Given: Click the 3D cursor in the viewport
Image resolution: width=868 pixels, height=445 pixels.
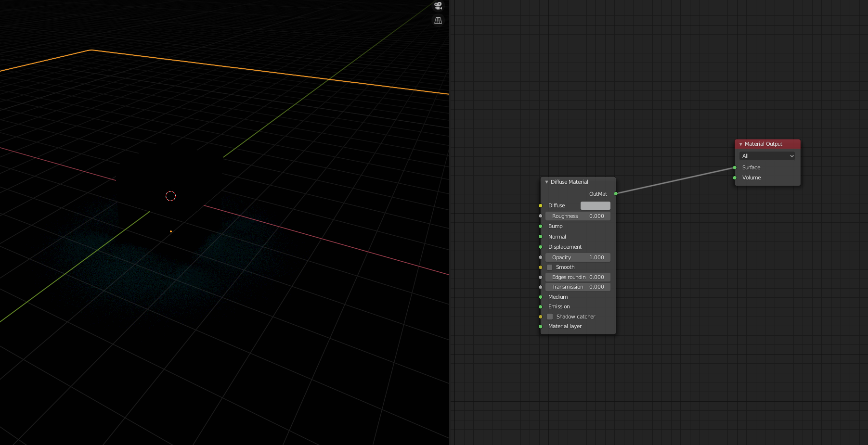Looking at the screenshot, I should (170, 196).
